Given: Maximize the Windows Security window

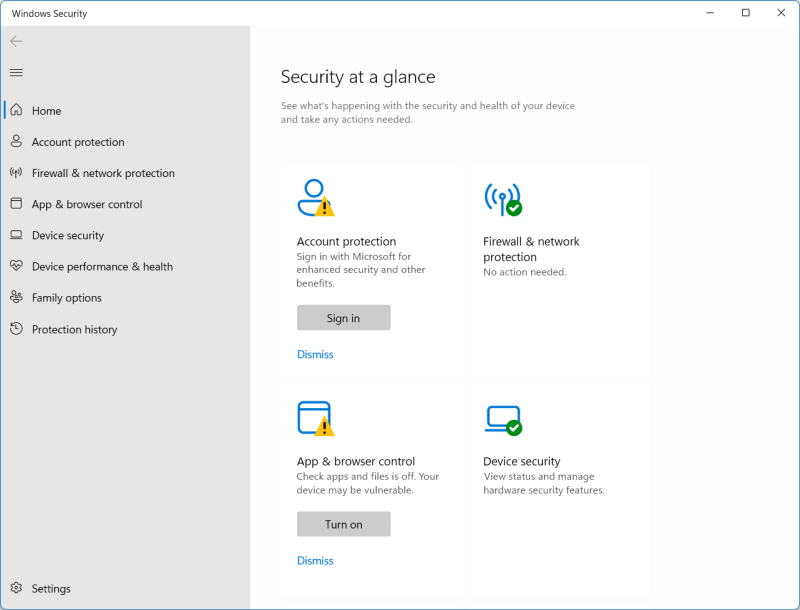Looking at the screenshot, I should click(x=745, y=13).
